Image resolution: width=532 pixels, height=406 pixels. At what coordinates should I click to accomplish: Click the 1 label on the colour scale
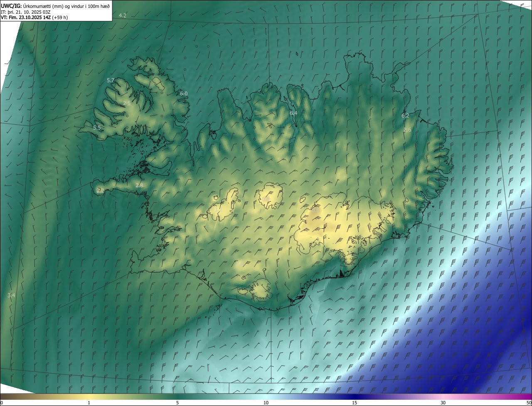[89, 403]
